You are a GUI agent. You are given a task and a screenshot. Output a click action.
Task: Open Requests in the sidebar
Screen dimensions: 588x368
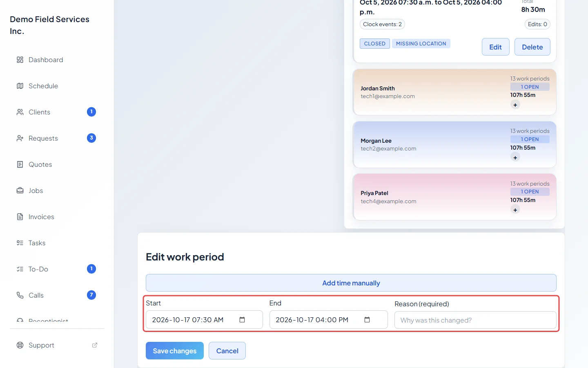[x=57, y=138]
